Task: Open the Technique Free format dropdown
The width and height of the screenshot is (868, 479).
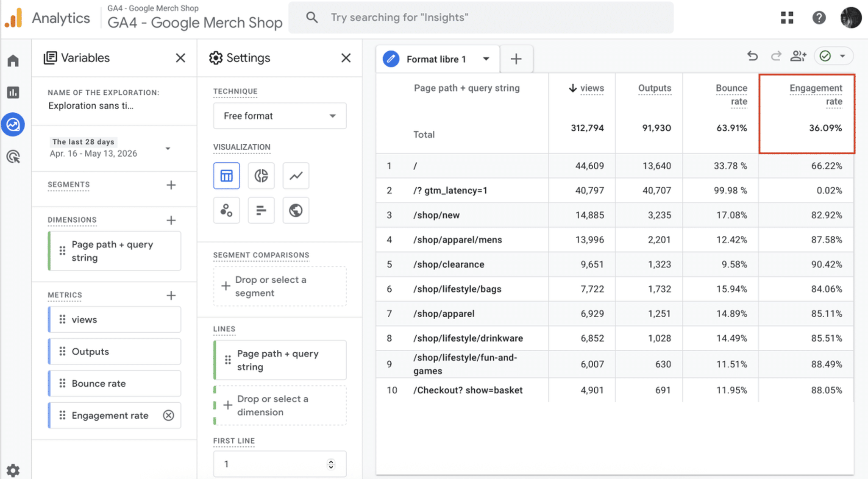Action: pos(280,116)
